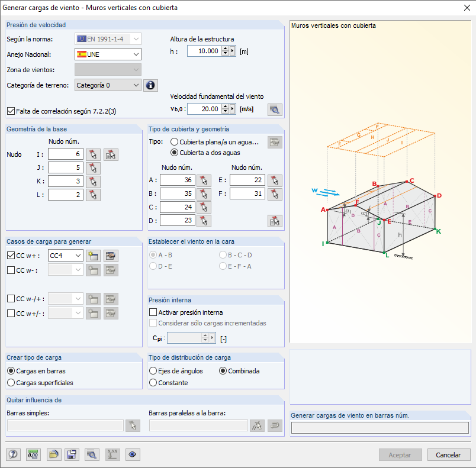Select Combinada load distribution
476x468 pixels.
[x=223, y=371]
